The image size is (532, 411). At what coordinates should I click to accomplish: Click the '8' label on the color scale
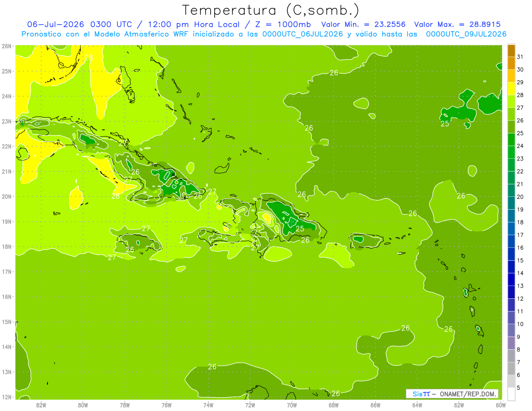[519, 349]
